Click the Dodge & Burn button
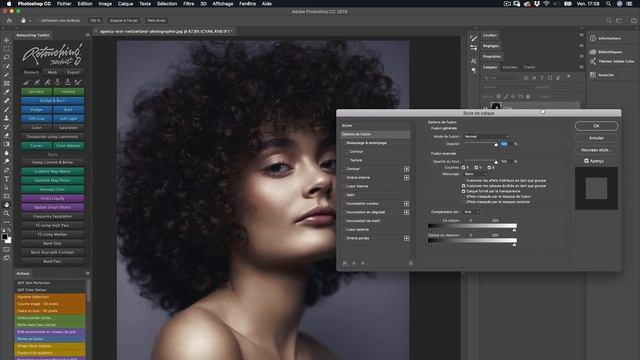The image size is (640, 360). point(52,100)
